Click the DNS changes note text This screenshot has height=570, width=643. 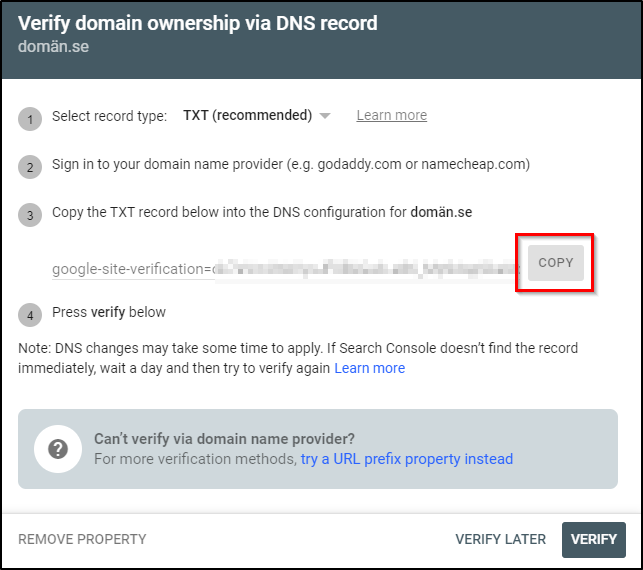tap(298, 348)
